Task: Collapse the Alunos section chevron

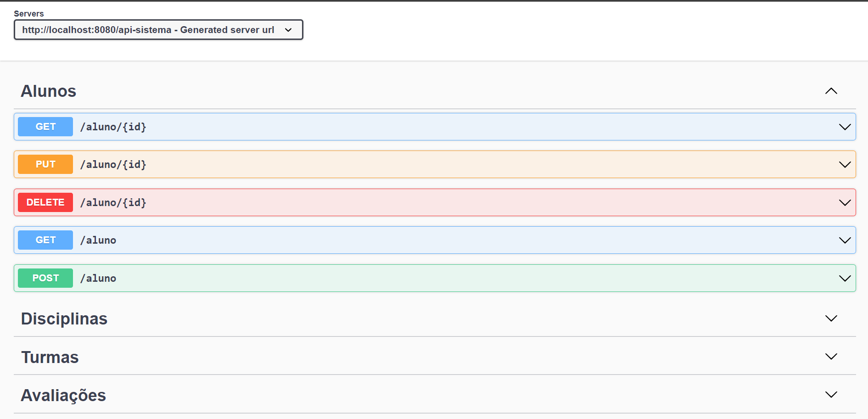Action: pyautogui.click(x=831, y=91)
